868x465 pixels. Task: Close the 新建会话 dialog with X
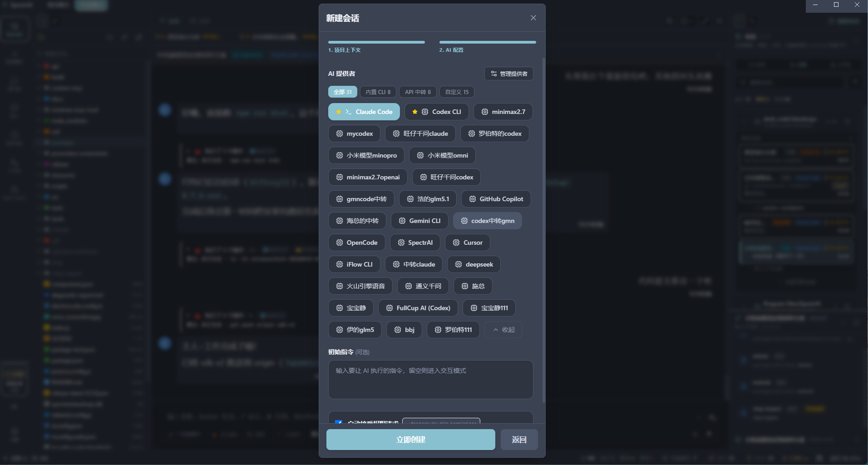point(533,18)
